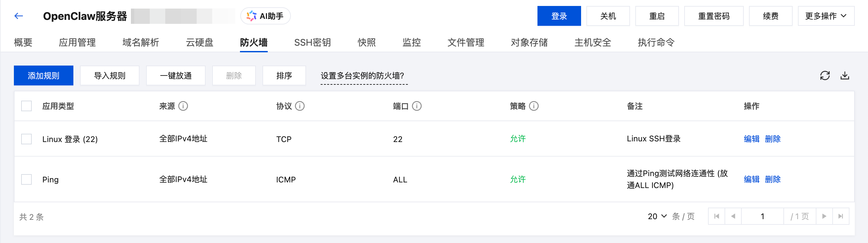The width and height of the screenshot is (868, 243).
Task: Switch to the 监控 tab
Action: (x=412, y=42)
